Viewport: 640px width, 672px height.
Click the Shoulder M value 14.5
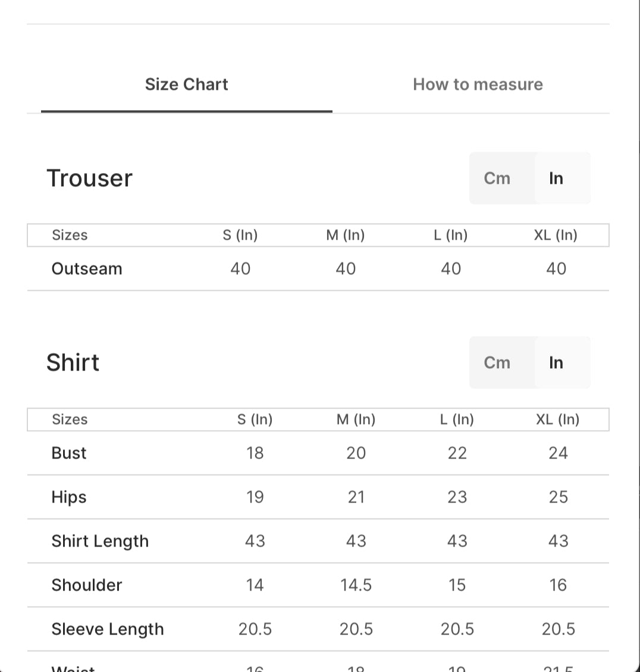pos(356,585)
